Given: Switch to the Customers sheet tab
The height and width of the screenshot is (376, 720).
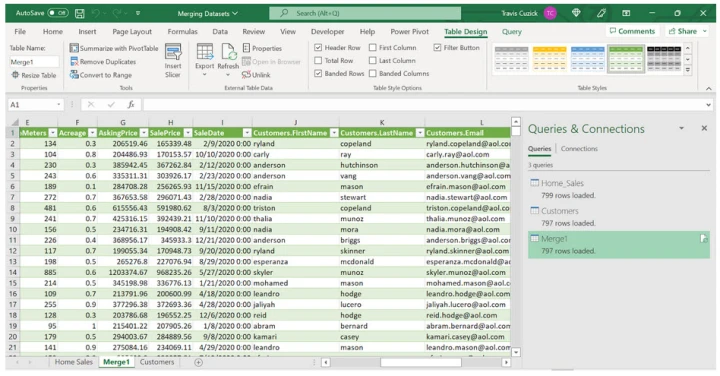Looking at the screenshot, I should pyautogui.click(x=157, y=362).
